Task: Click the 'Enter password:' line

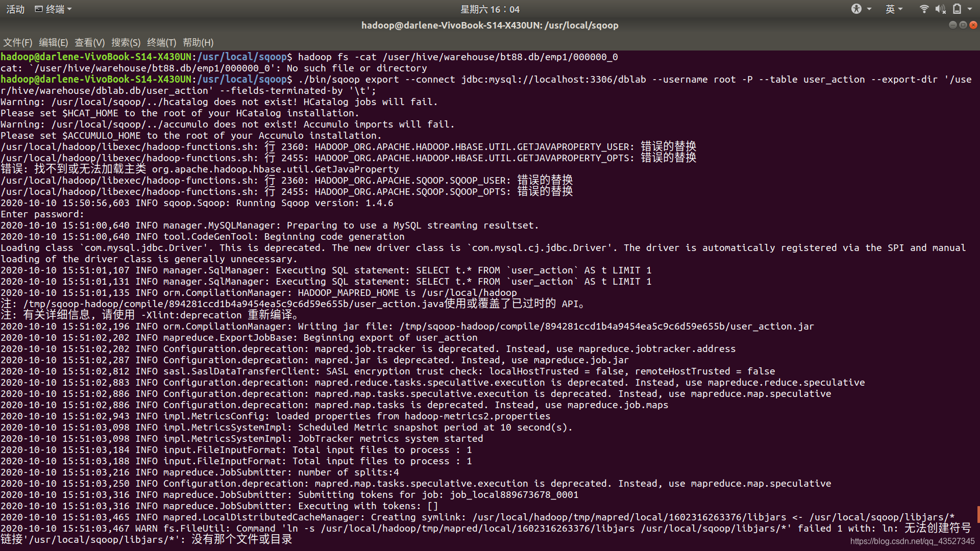Action: tap(42, 214)
